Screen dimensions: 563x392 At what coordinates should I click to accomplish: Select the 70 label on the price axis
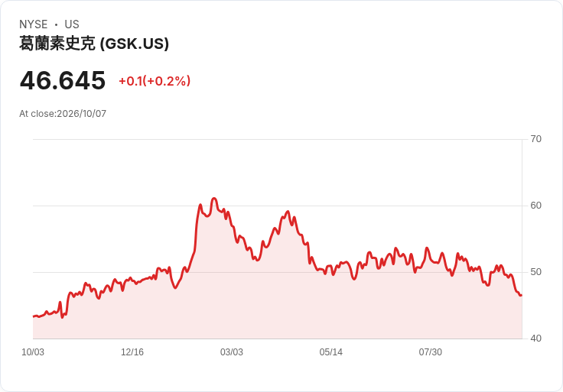click(x=535, y=139)
